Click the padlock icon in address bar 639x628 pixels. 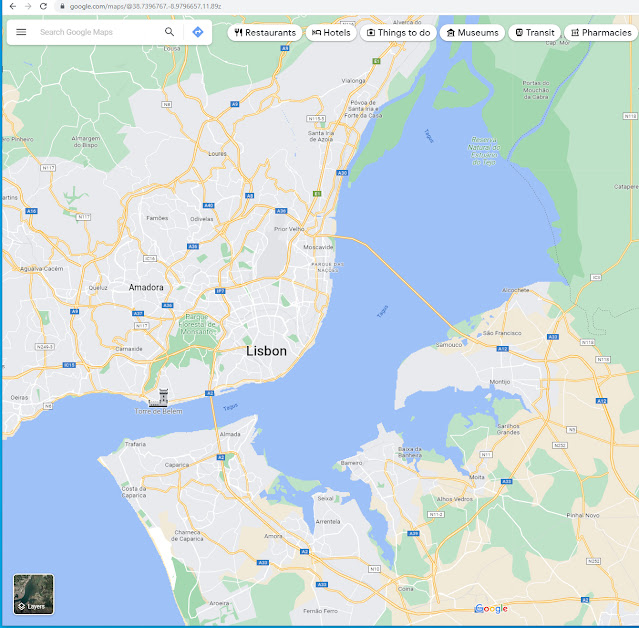tap(62, 7)
